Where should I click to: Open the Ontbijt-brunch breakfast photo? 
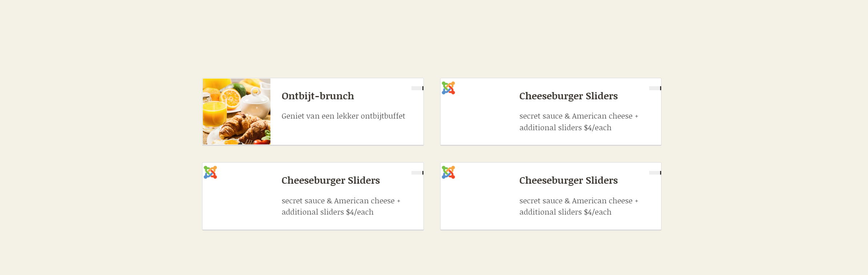point(237,111)
